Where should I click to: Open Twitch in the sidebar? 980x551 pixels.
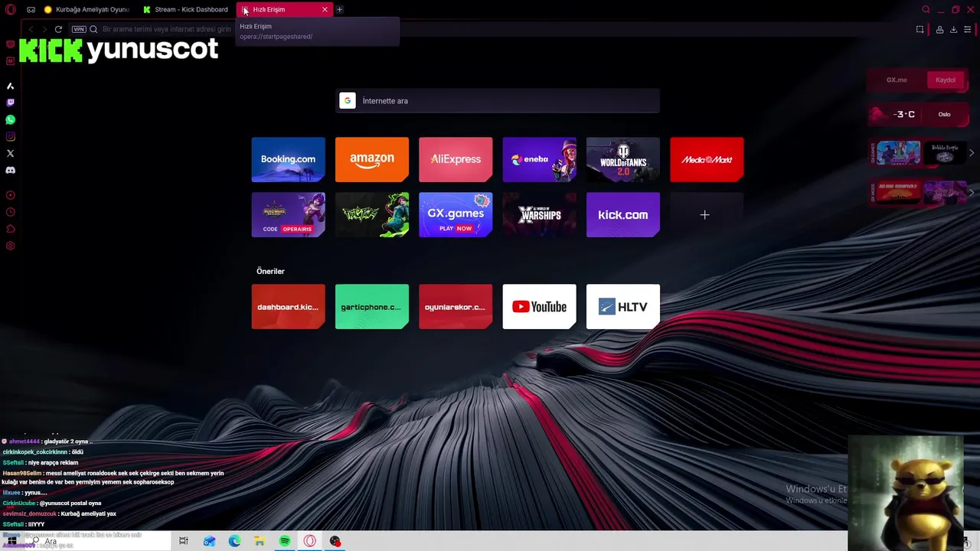10,103
